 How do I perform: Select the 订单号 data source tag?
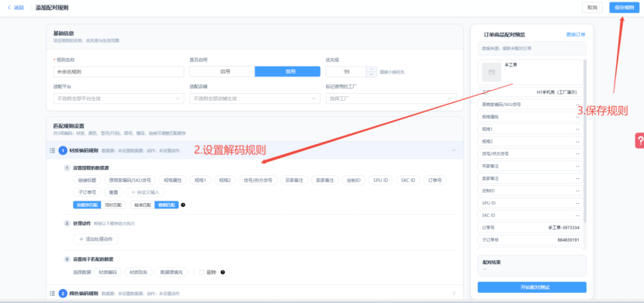435,180
